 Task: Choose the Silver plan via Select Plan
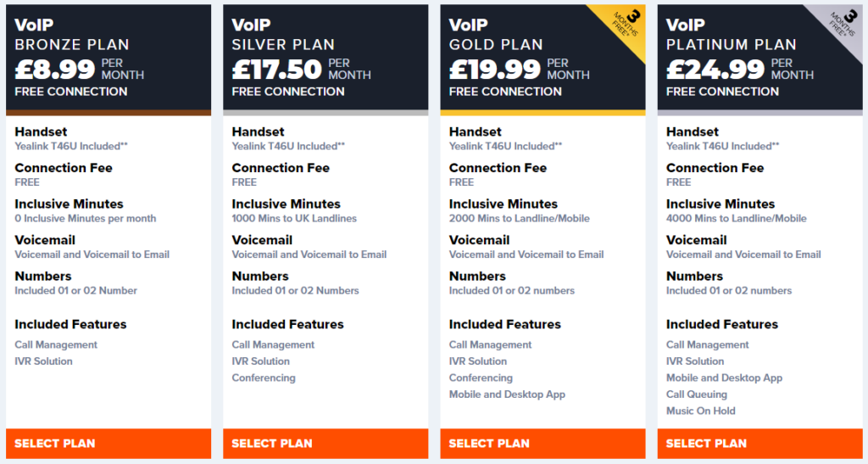click(x=325, y=443)
